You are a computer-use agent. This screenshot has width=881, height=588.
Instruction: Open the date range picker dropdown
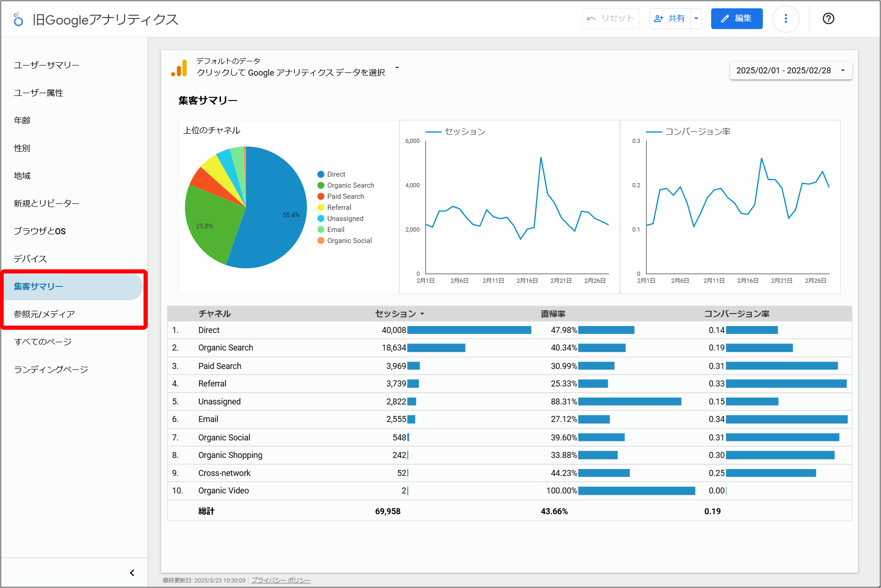pyautogui.click(x=791, y=71)
